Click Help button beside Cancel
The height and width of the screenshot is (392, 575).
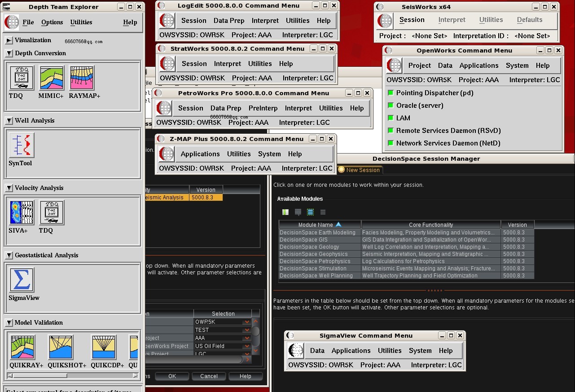pos(245,376)
